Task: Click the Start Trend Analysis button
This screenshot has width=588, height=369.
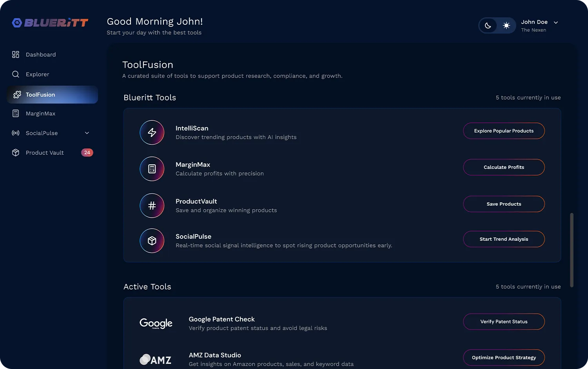Action: (504, 239)
